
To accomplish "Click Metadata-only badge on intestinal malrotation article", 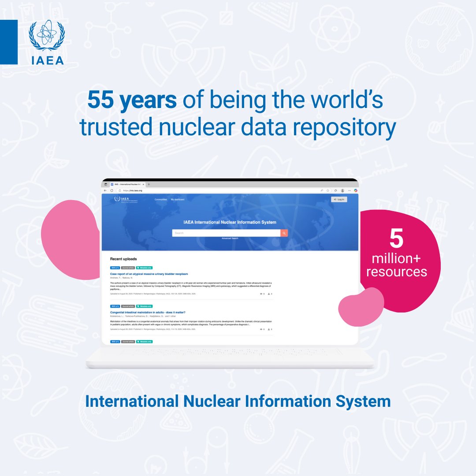I will click(x=144, y=306).
